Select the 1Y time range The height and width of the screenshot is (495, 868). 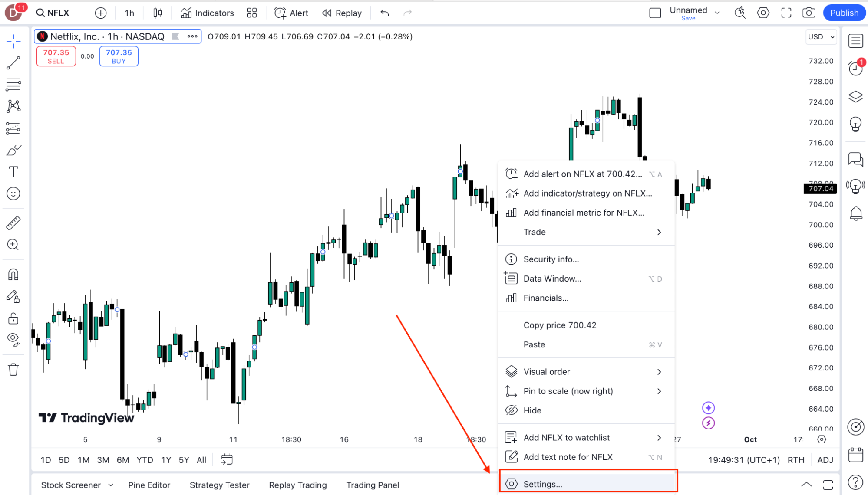[x=166, y=460]
